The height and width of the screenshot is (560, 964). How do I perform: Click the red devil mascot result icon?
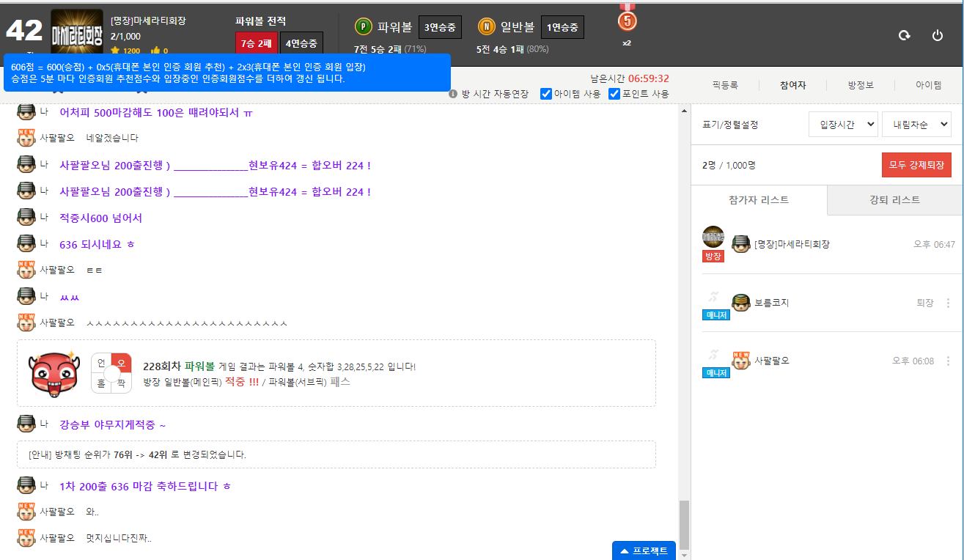click(53, 372)
